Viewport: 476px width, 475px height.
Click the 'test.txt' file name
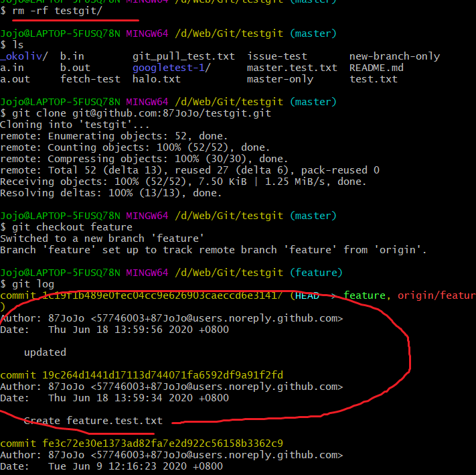click(374, 79)
